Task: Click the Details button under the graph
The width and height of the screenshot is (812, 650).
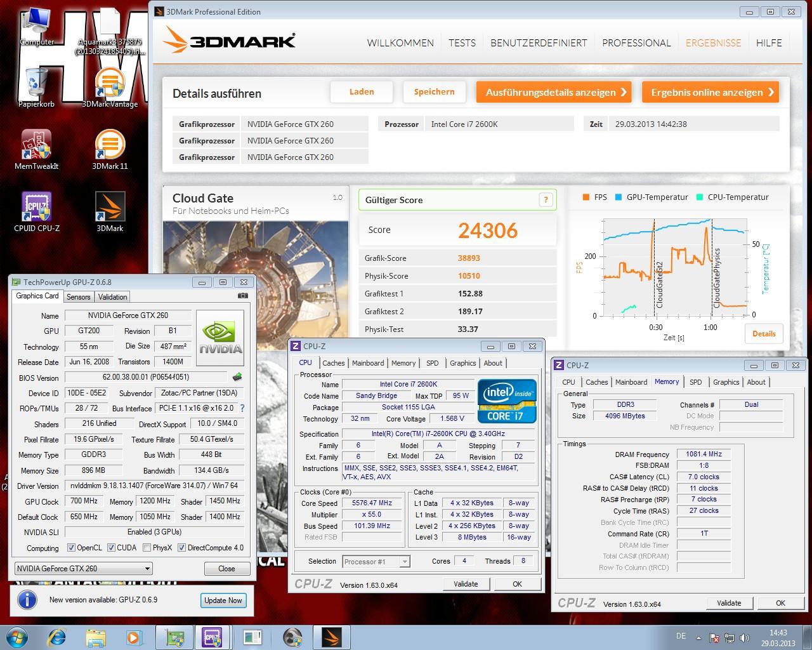Action: [764, 333]
